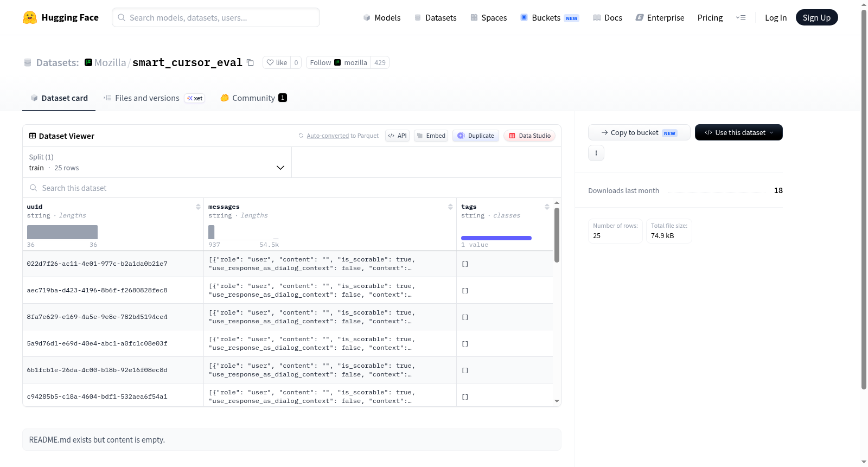Open the Datasets page
Viewport: 868px width, 467px height.
pyautogui.click(x=435, y=17)
